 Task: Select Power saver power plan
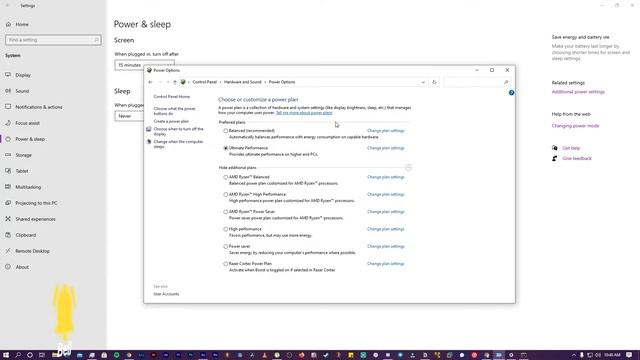pos(225,247)
